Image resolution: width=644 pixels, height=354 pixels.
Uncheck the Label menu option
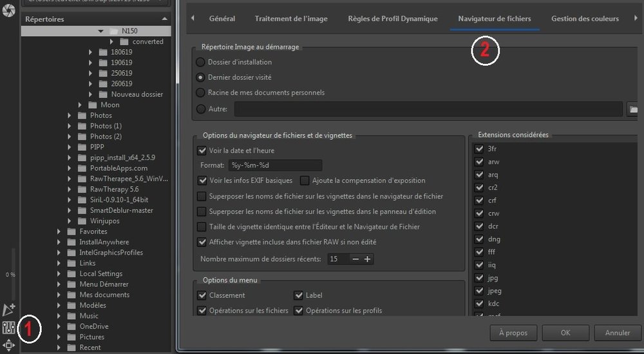click(x=298, y=295)
